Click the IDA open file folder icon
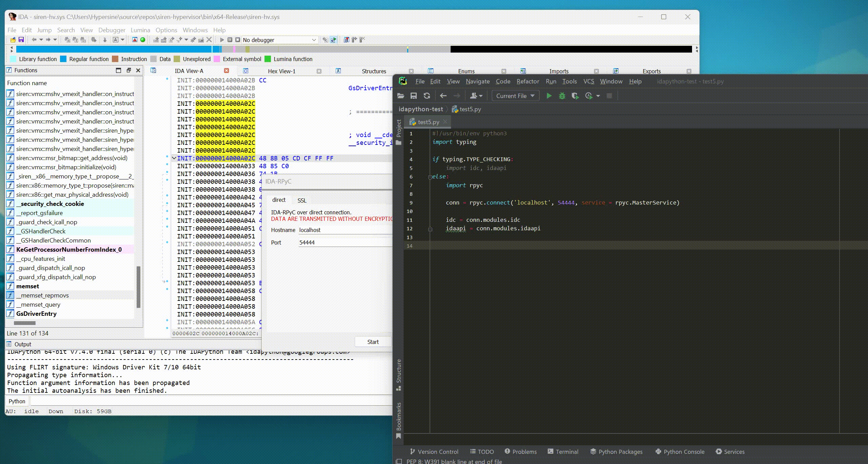This screenshot has width=868, height=464. coord(13,40)
